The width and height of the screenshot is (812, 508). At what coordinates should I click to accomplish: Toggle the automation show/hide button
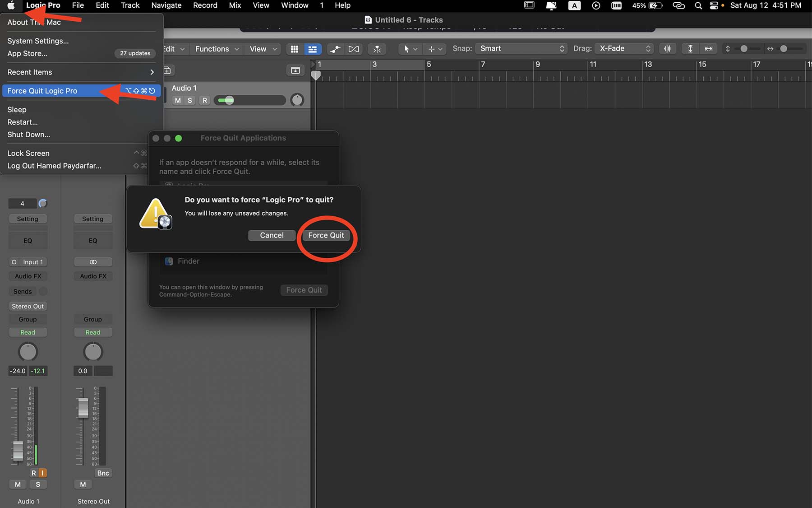tap(335, 49)
